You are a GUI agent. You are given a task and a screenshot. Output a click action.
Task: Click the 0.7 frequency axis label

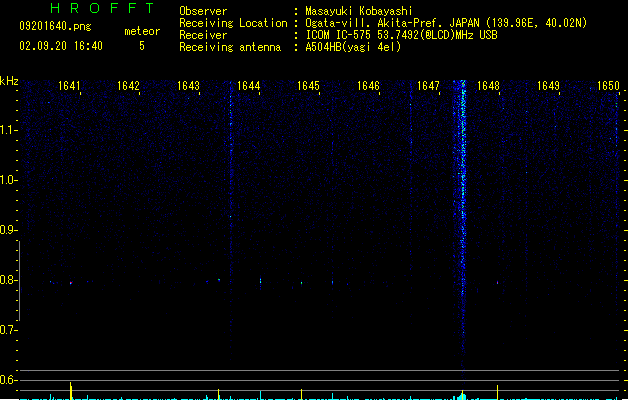click(x=8, y=330)
